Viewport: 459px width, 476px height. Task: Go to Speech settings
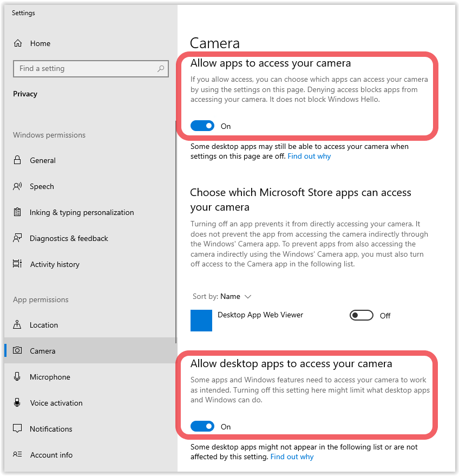pos(42,186)
